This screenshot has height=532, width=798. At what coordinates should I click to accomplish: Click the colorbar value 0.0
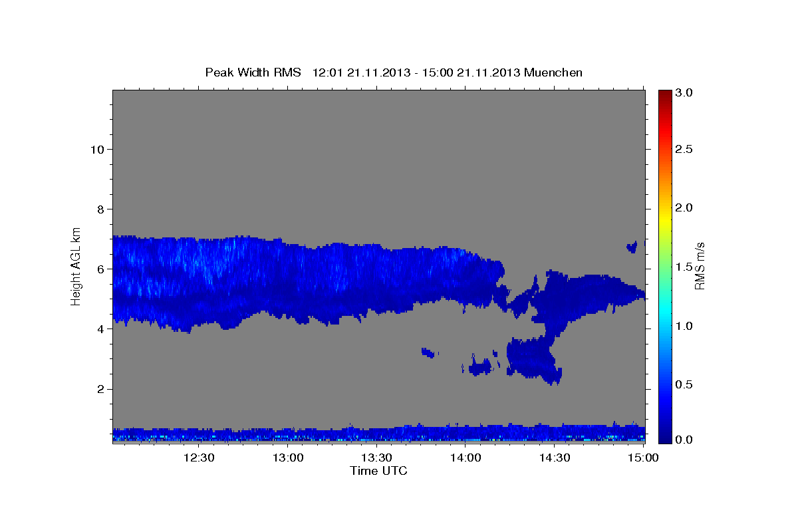point(684,440)
